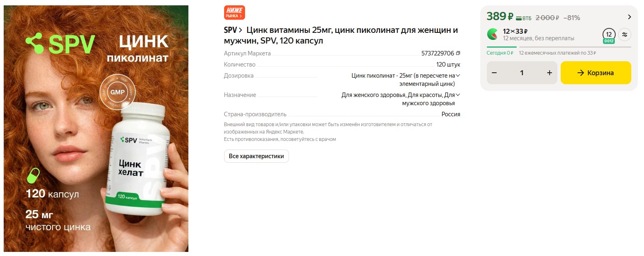Click 'Для женского здоровья' purpose value
Screen dimensions: 644x256
374,95
